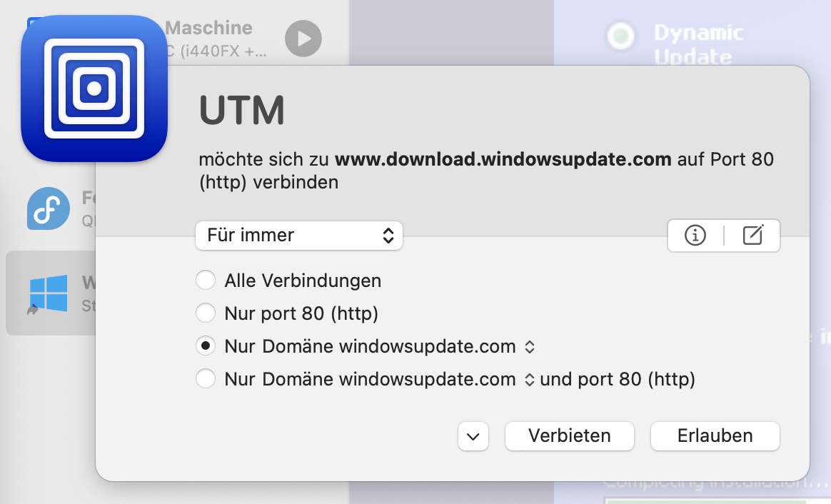Image resolution: width=831 pixels, height=504 pixels.
Task: Enable Nur Domäne und port 80 rule
Action: point(206,379)
